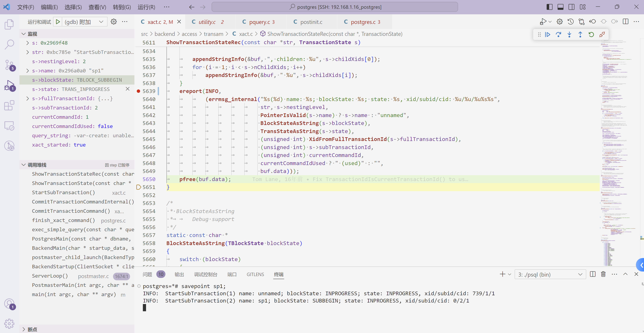Select StartSubTransaction() stack frame
644x333 pixels.
click(x=77, y=193)
